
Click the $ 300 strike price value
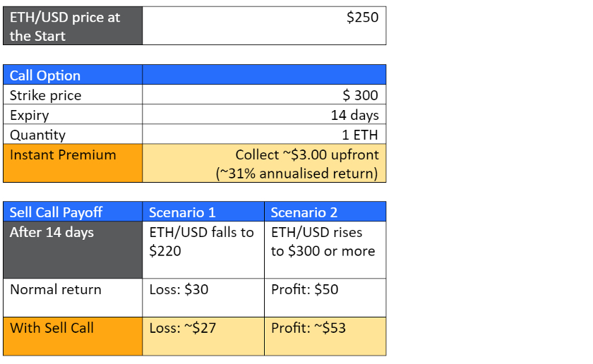[264, 95]
